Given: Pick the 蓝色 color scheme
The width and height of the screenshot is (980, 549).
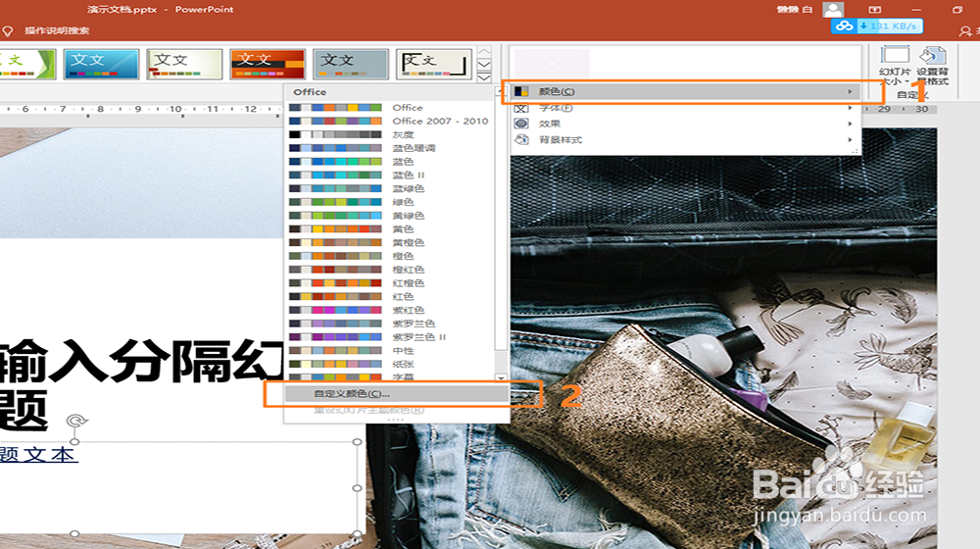Looking at the screenshot, I should coord(391,162).
